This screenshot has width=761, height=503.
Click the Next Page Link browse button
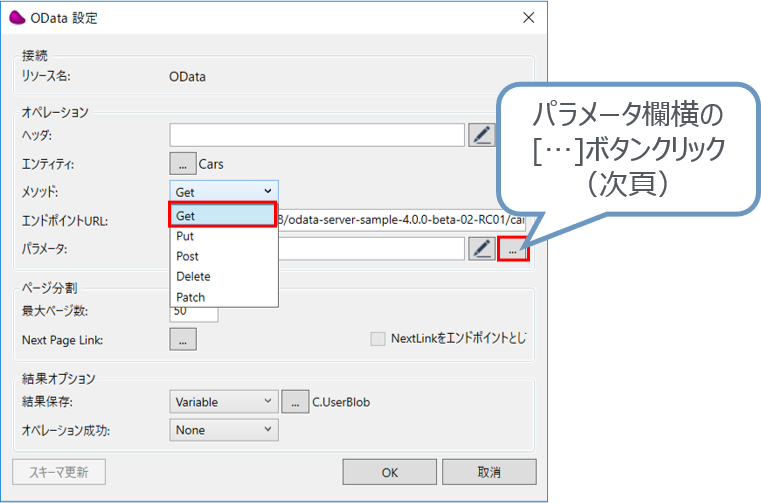tap(182, 339)
